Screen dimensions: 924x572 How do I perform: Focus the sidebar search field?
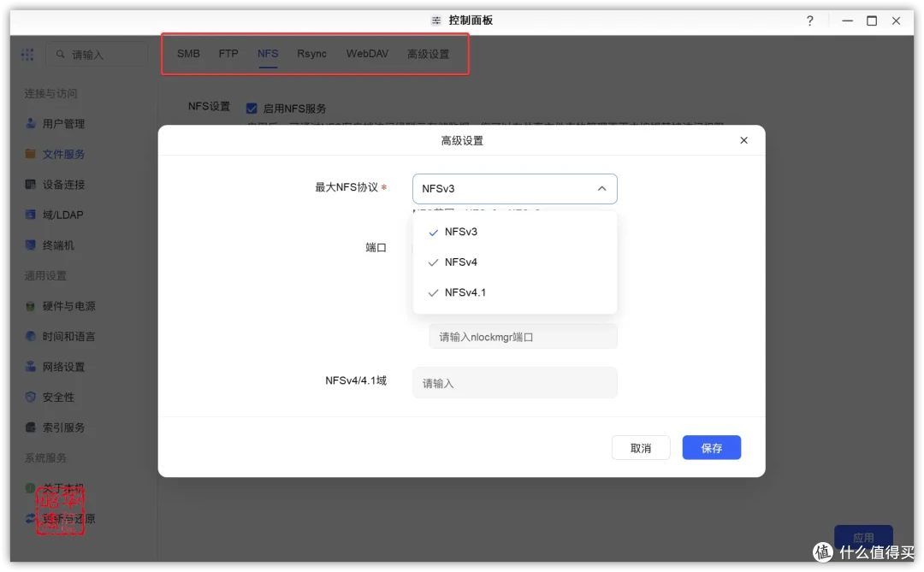98,55
